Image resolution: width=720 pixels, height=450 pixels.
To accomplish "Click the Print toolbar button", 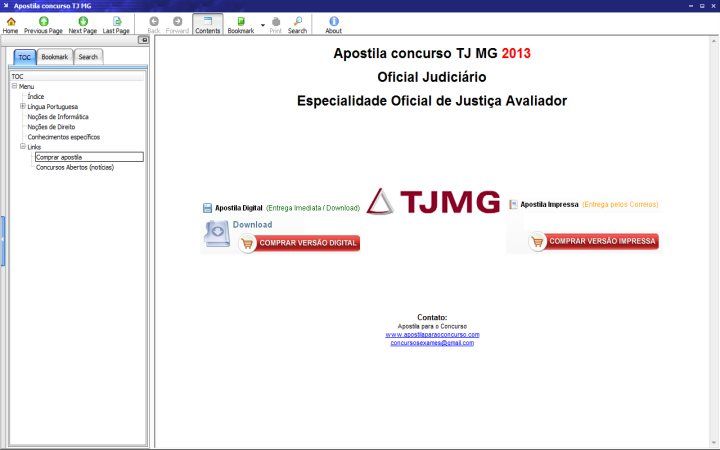I will (276, 25).
